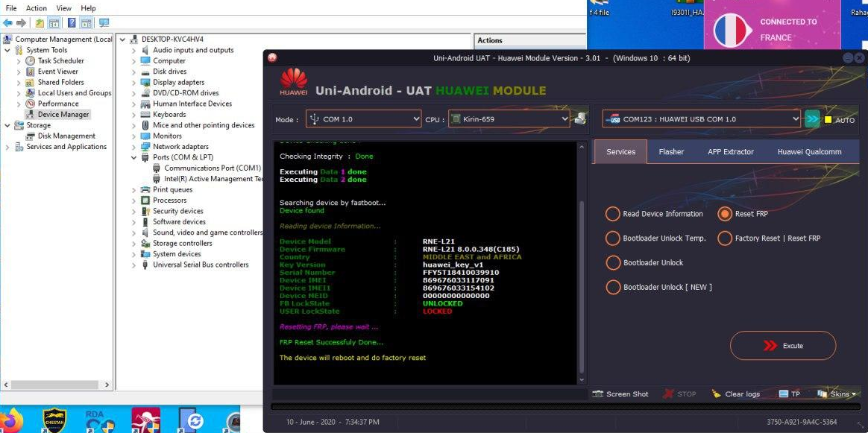Collapse the System Tools tree node

point(7,51)
